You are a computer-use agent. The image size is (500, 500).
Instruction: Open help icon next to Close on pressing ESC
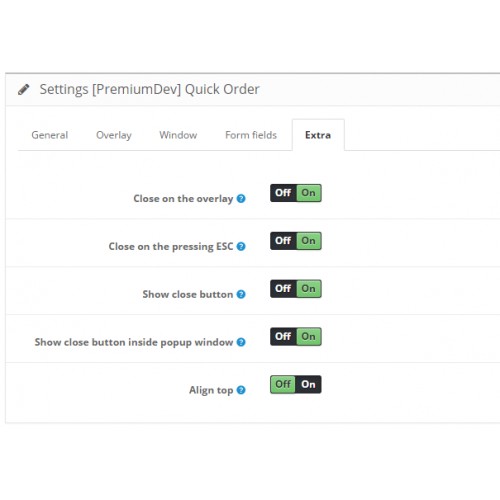(241, 247)
